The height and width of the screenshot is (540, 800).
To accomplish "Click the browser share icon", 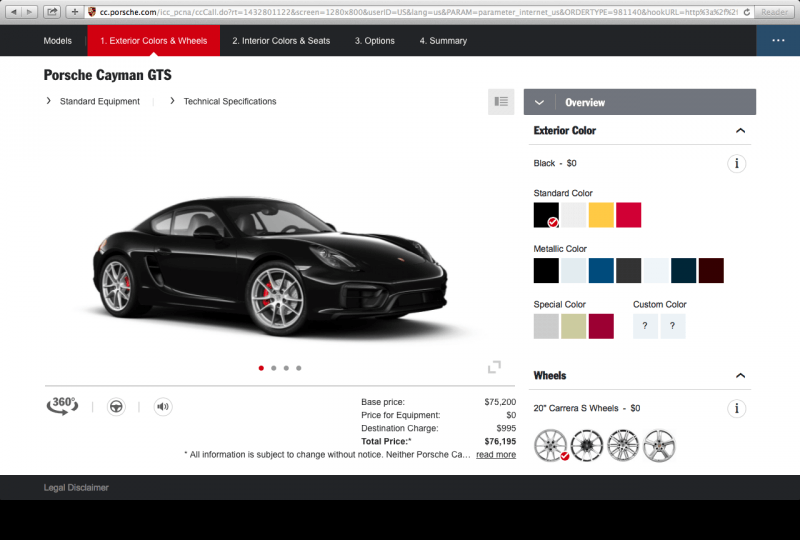I will point(52,12).
